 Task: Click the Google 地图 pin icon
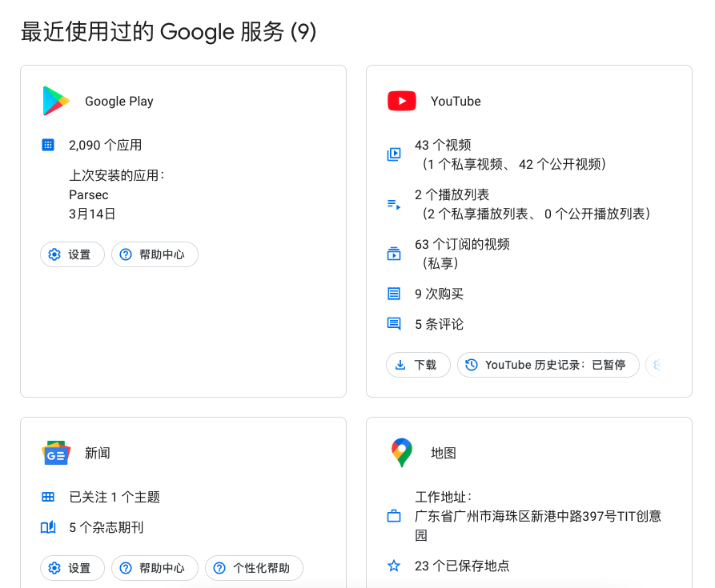tap(401, 453)
